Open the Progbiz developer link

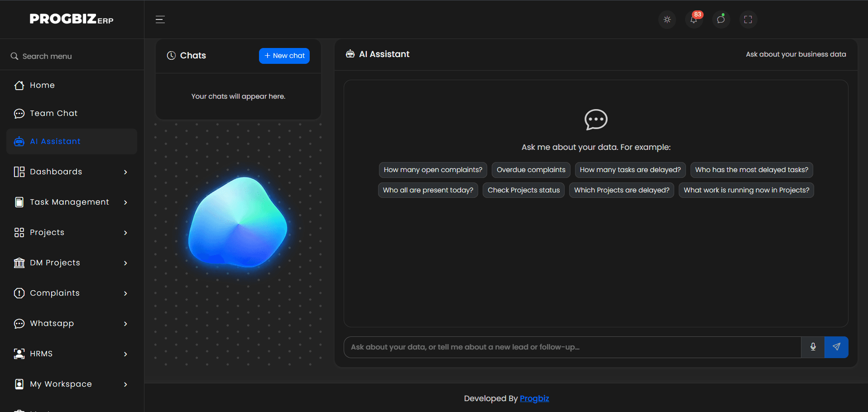coord(534,398)
